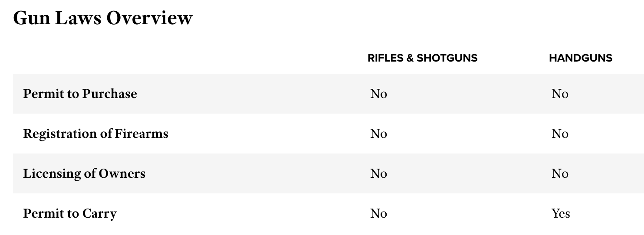Viewport: 644px width, 235px height.
Task: Click the Yes value for Handguns carry permit
Action: click(x=561, y=213)
